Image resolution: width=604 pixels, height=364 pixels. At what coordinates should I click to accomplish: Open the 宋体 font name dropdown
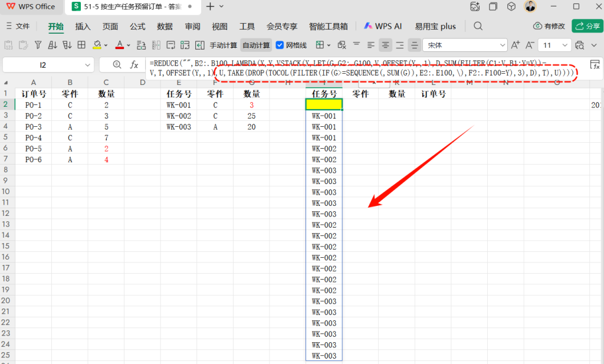pyautogui.click(x=503, y=45)
